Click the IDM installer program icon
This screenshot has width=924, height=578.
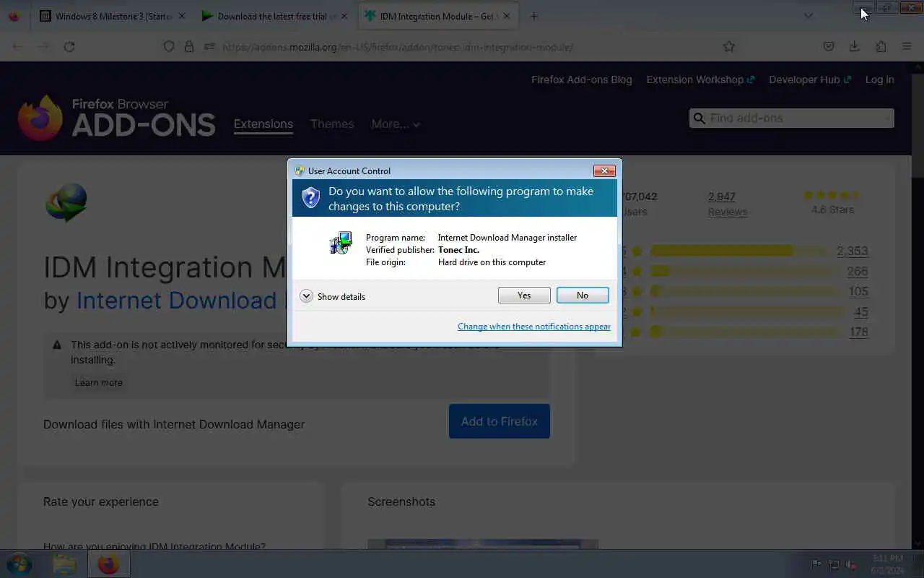coord(341,243)
